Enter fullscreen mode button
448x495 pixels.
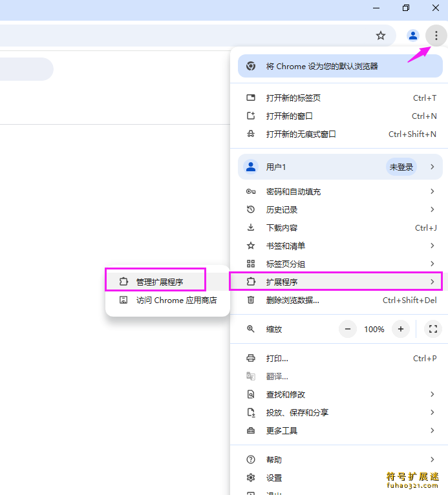tap(433, 329)
